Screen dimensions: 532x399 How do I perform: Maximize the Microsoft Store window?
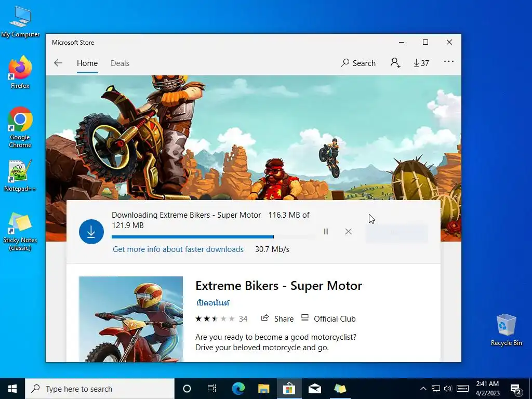point(425,43)
